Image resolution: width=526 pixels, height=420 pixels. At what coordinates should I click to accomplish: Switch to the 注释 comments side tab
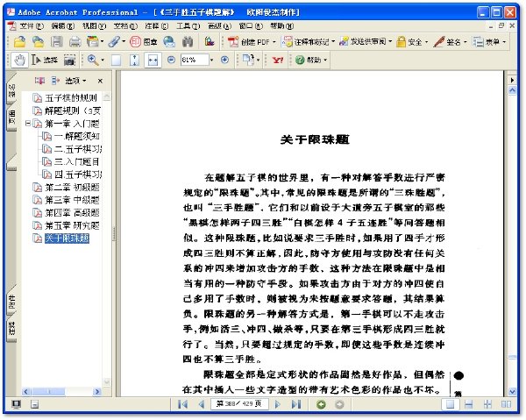(11, 327)
